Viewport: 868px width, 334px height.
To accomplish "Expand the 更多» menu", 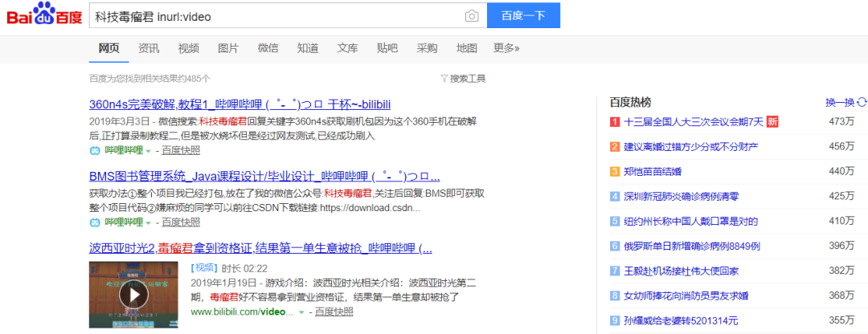I will [506, 48].
